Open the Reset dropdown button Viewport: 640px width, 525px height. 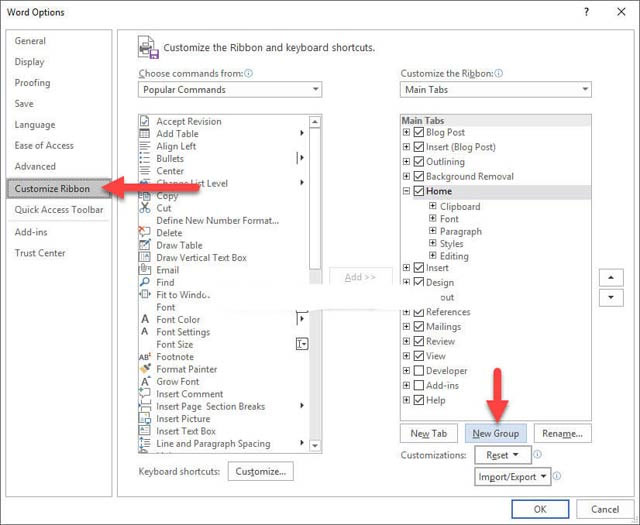pyautogui.click(x=503, y=455)
